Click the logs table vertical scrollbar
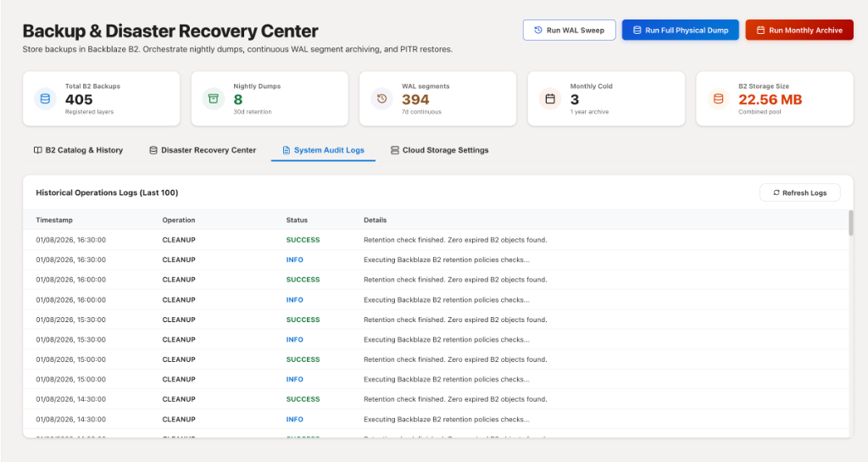 point(851,223)
